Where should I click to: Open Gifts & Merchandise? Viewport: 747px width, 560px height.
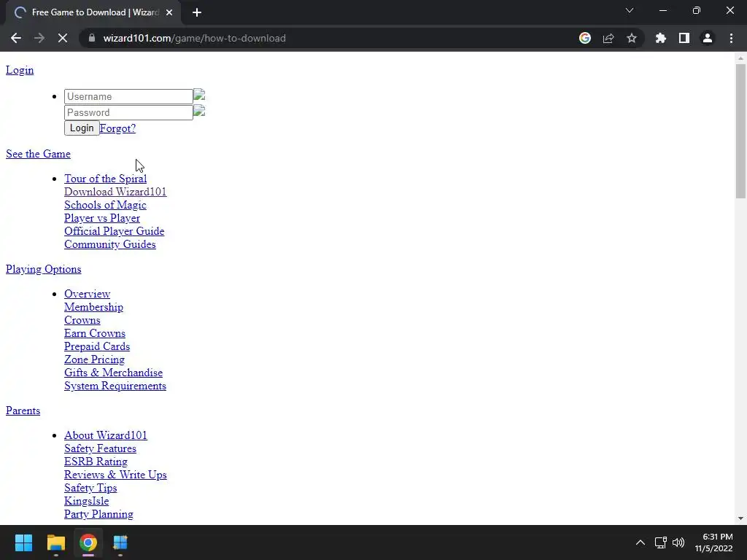click(x=113, y=373)
